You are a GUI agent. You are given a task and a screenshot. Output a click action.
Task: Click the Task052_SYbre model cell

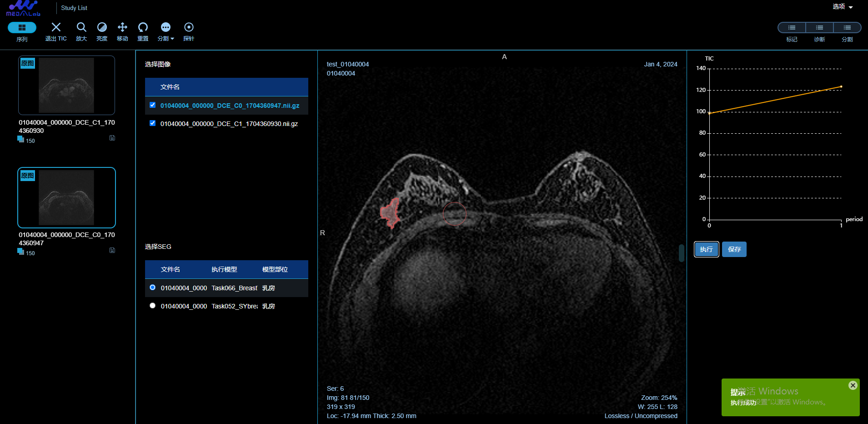[x=235, y=306]
